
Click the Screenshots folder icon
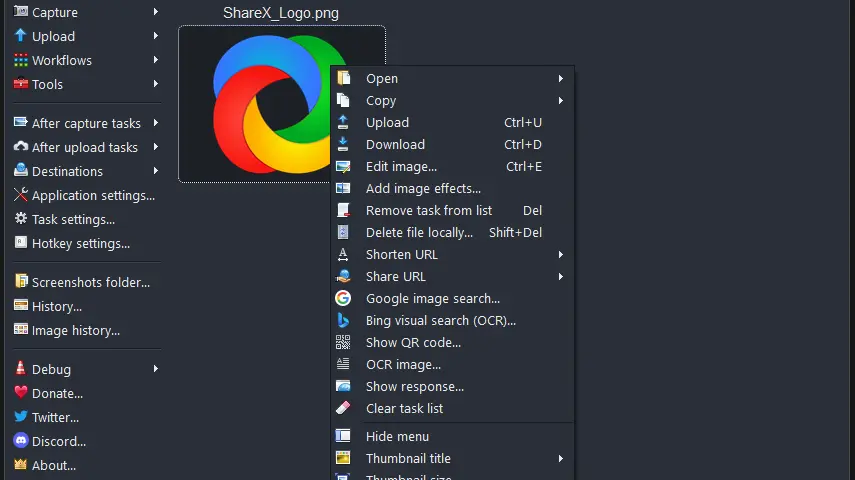coord(21,281)
